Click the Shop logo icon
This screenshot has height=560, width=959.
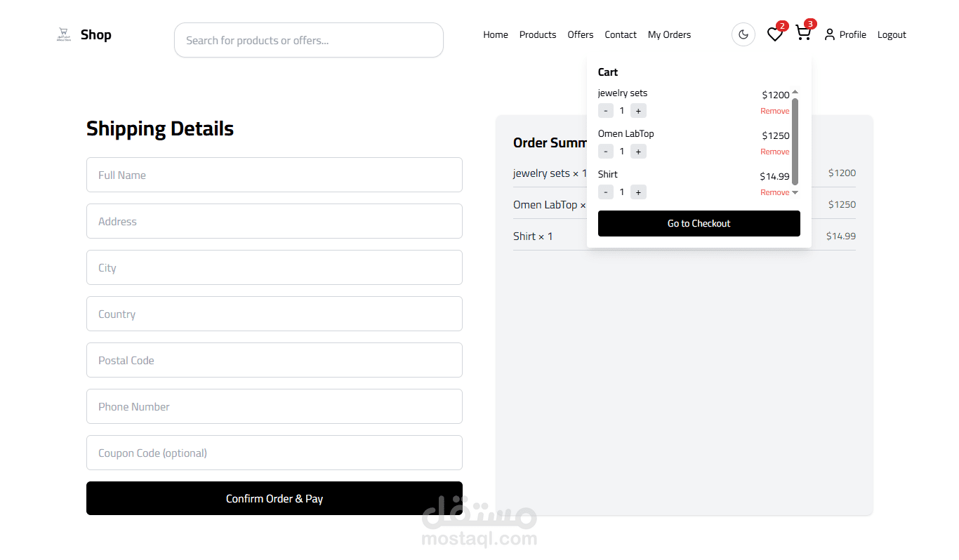pos(64,34)
